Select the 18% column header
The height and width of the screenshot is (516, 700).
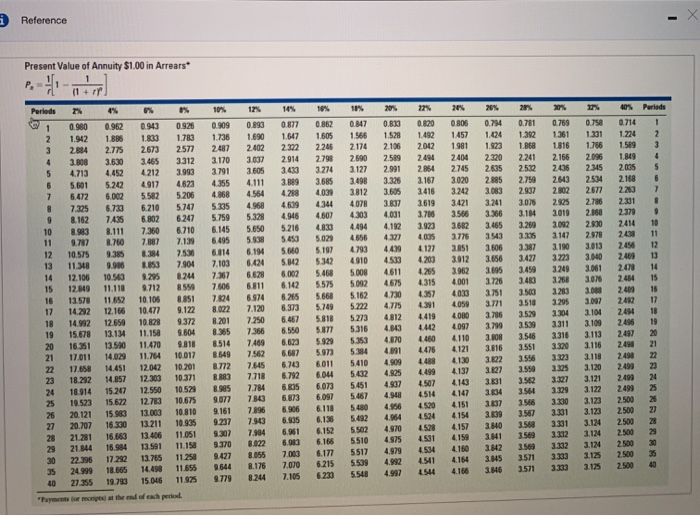(358, 108)
